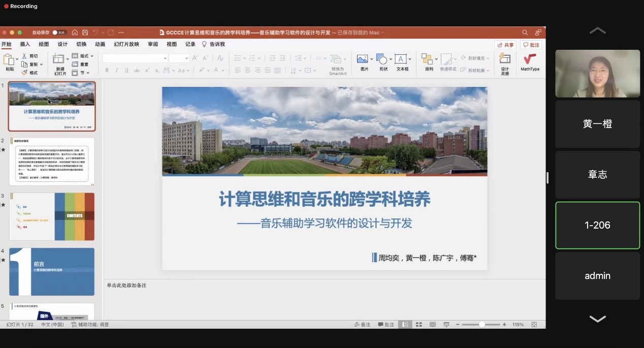
Task: Expand the Shapes (形状) dropdown arrow
Action: (391, 59)
